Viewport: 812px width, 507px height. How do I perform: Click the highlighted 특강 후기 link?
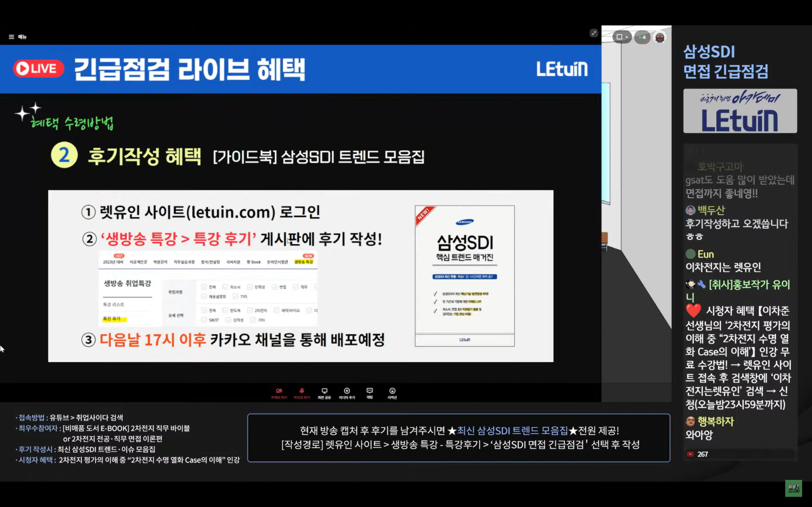pyautogui.click(x=111, y=319)
